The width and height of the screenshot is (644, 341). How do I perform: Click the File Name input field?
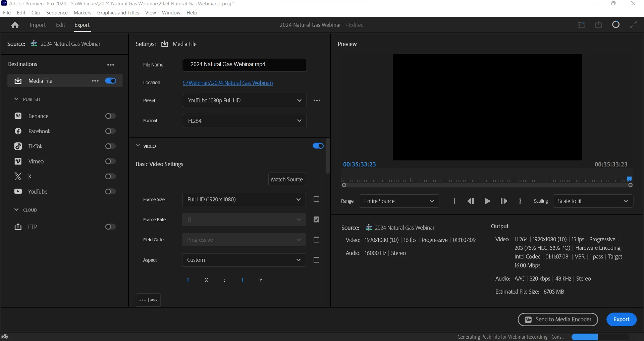click(x=245, y=64)
